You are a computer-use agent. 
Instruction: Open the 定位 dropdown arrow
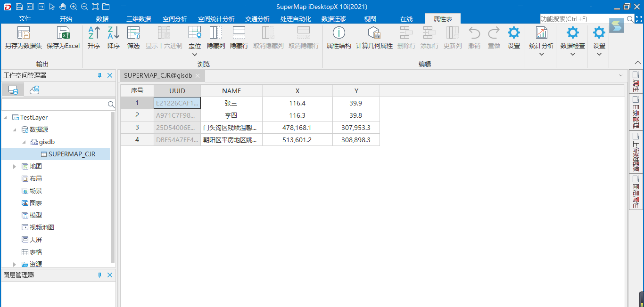coord(195,55)
